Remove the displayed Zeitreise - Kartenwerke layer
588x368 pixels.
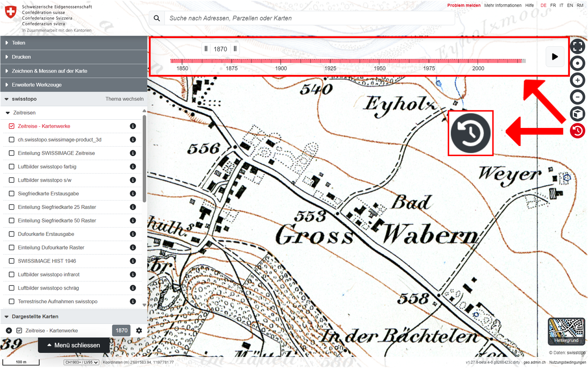pyautogui.click(x=9, y=330)
